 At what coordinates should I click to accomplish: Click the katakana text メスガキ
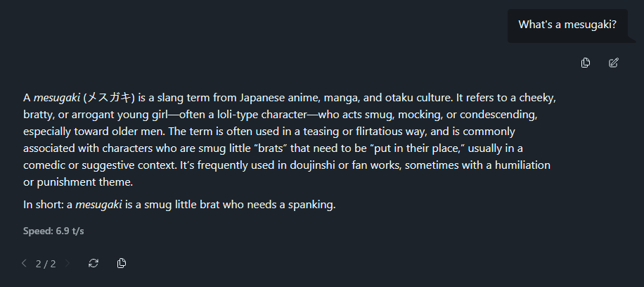108,98
